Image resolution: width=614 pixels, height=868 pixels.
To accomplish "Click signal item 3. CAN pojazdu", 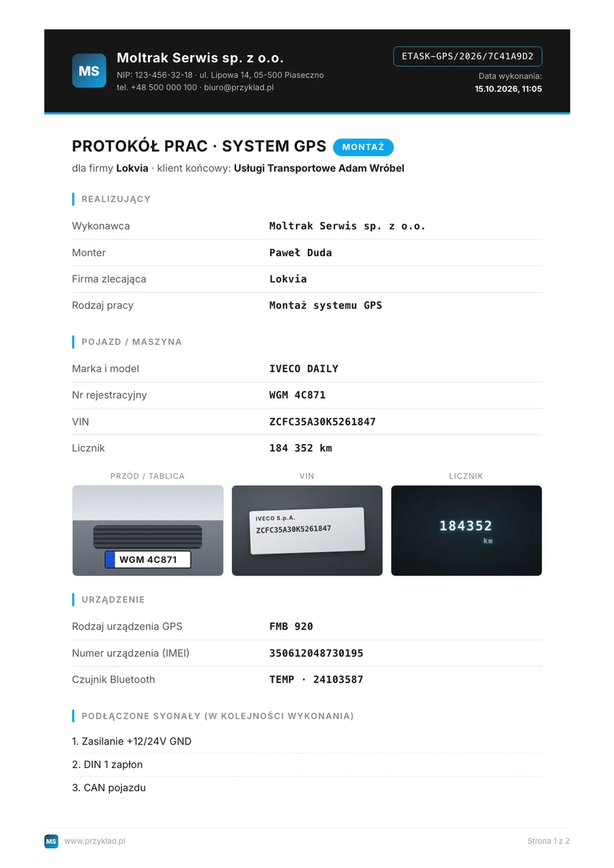I will click(108, 788).
